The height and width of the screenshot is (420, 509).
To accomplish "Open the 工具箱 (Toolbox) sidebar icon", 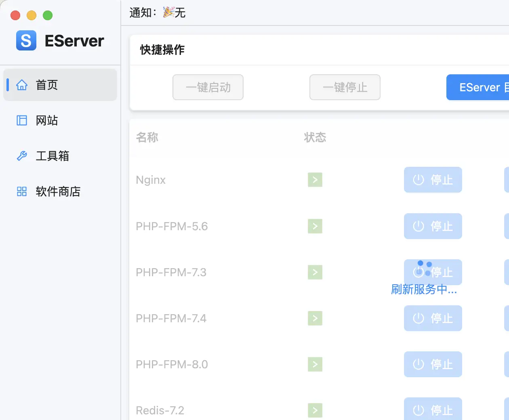I will click(22, 156).
